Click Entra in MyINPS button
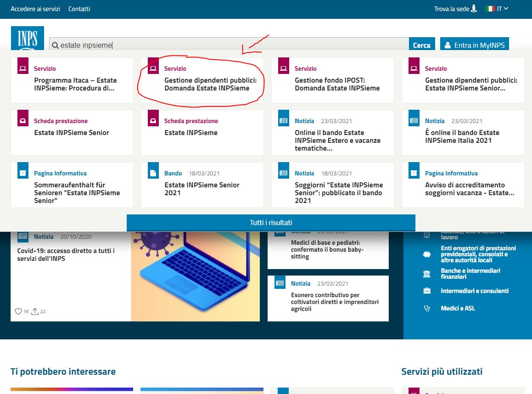The width and height of the screenshot is (532, 394). coord(474,45)
